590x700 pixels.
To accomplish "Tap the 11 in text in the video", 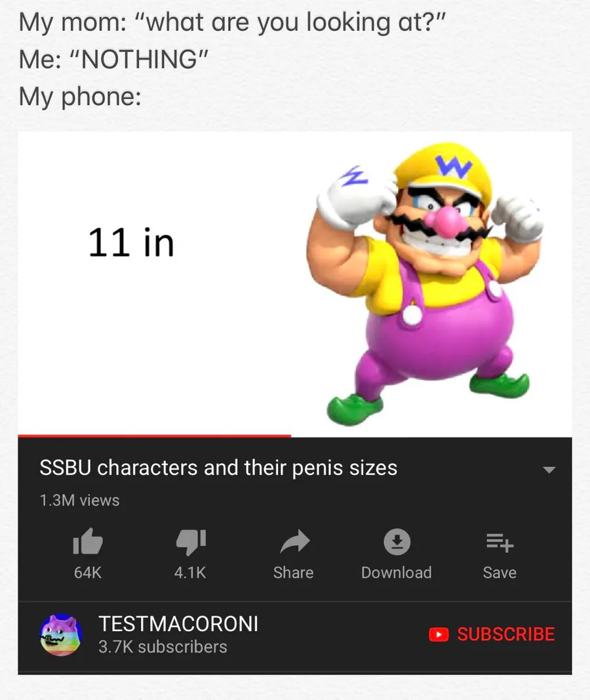I will pos(131,243).
